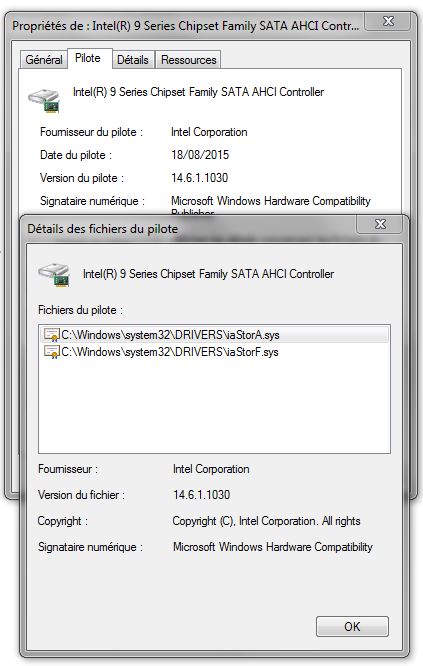Click the controller device icon in Propriétés window
Image resolution: width=423 pixels, height=666 pixels.
point(45,100)
